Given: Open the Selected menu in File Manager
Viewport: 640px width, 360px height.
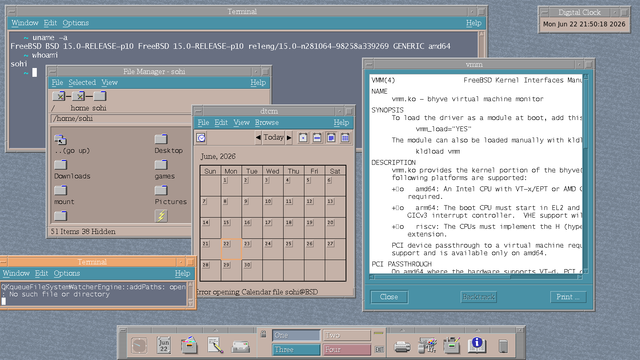Looking at the screenshot, I should click(82, 82).
